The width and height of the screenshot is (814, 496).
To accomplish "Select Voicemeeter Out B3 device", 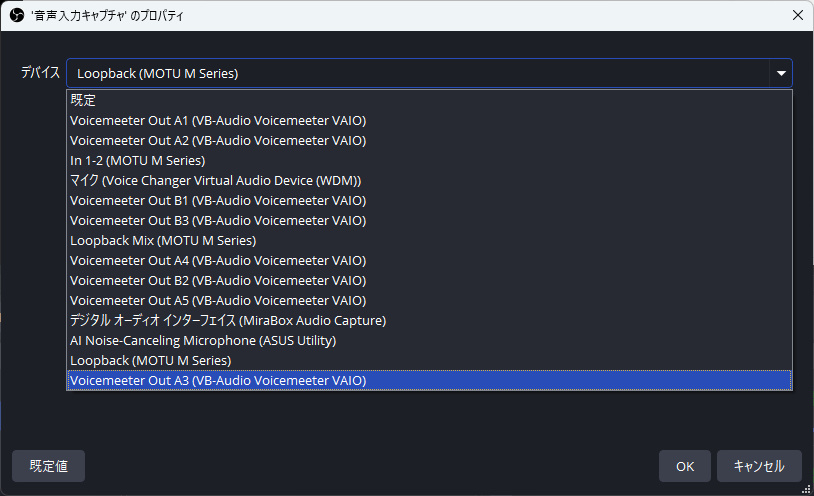I will click(x=218, y=220).
